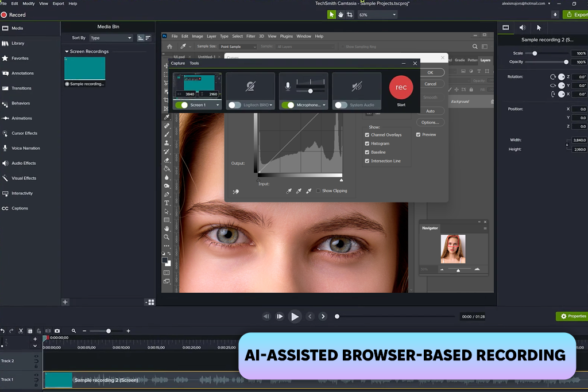Open the Screen 1 source dropdown
This screenshot has height=392, width=588.
coord(218,105)
